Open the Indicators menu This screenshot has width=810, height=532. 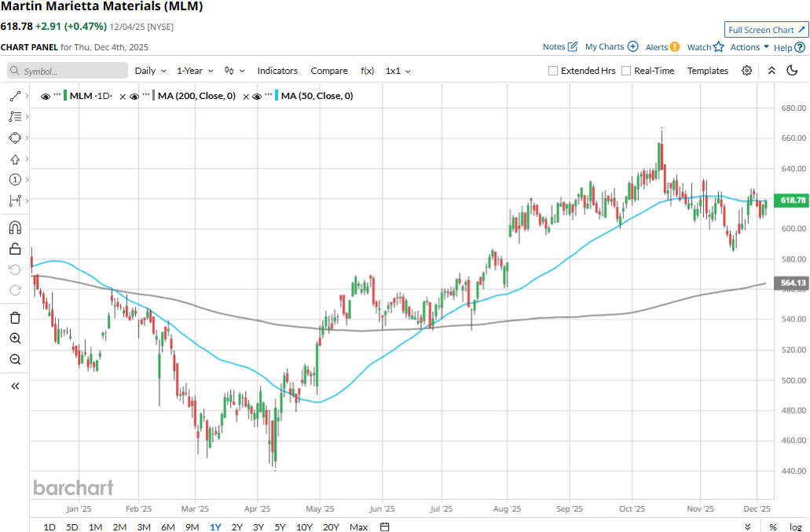tap(277, 71)
